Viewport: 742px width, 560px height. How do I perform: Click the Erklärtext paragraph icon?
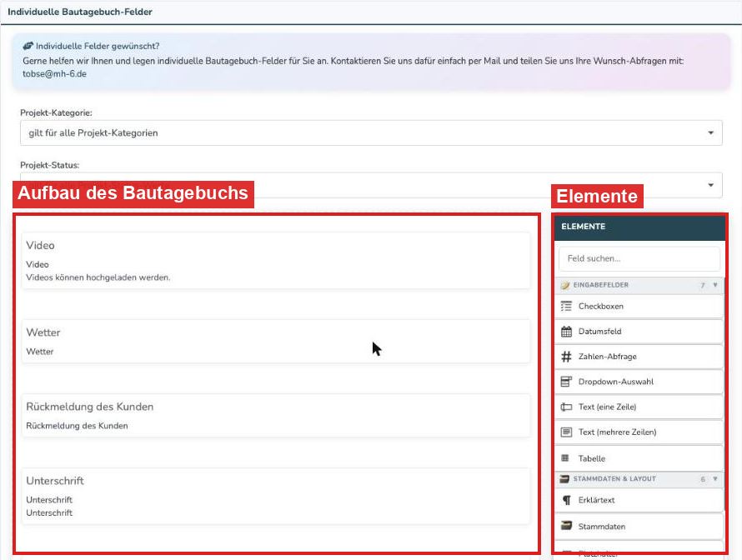click(x=566, y=500)
